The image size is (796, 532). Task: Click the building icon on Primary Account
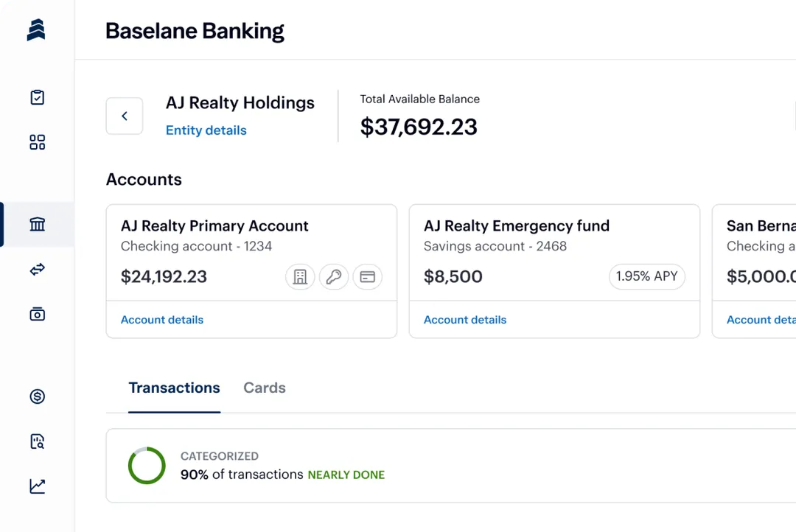(x=300, y=277)
